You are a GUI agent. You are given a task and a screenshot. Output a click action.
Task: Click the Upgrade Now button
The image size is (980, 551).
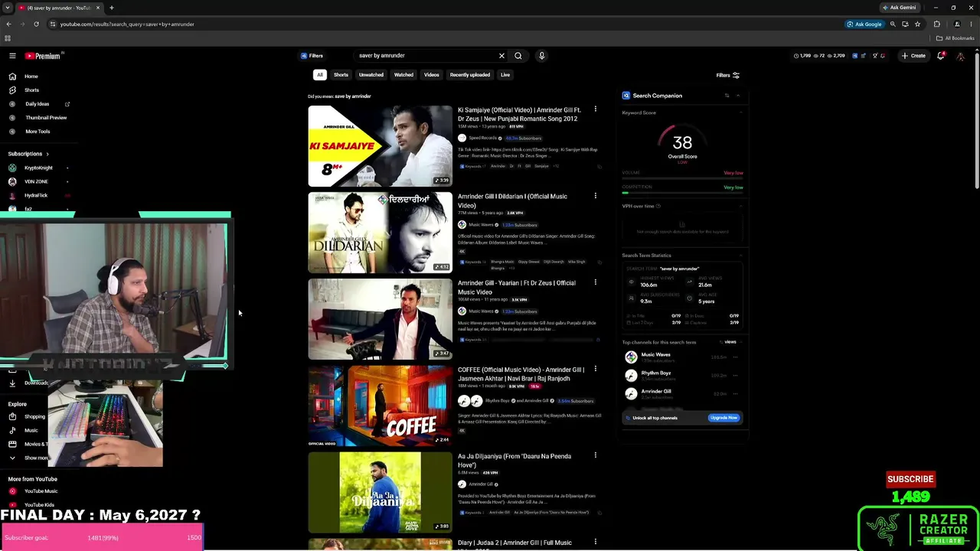(724, 418)
